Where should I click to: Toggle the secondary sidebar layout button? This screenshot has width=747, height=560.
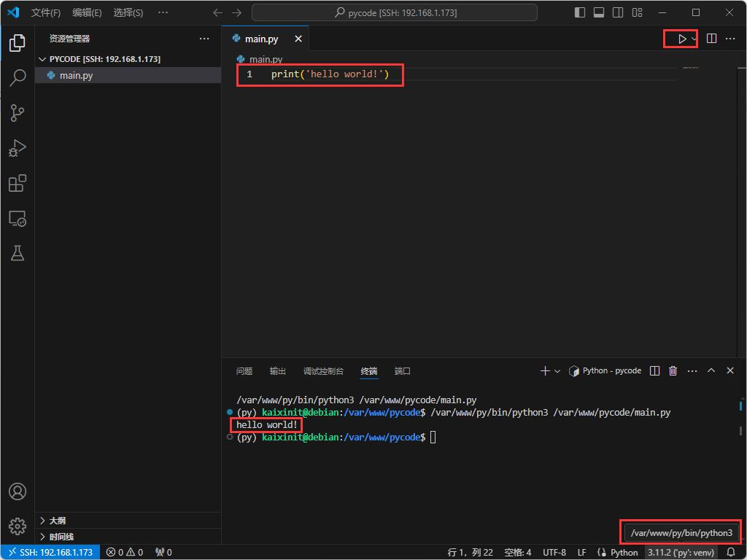click(x=618, y=12)
